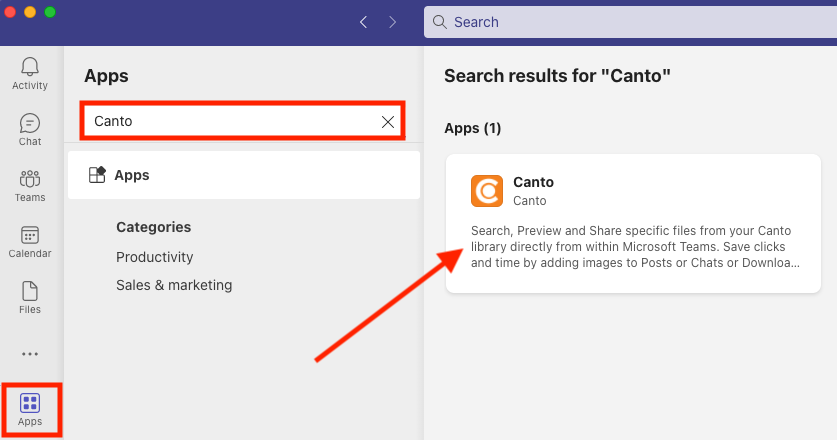Open the Canto app result card
Screen dimensions: 837x440
633,223
